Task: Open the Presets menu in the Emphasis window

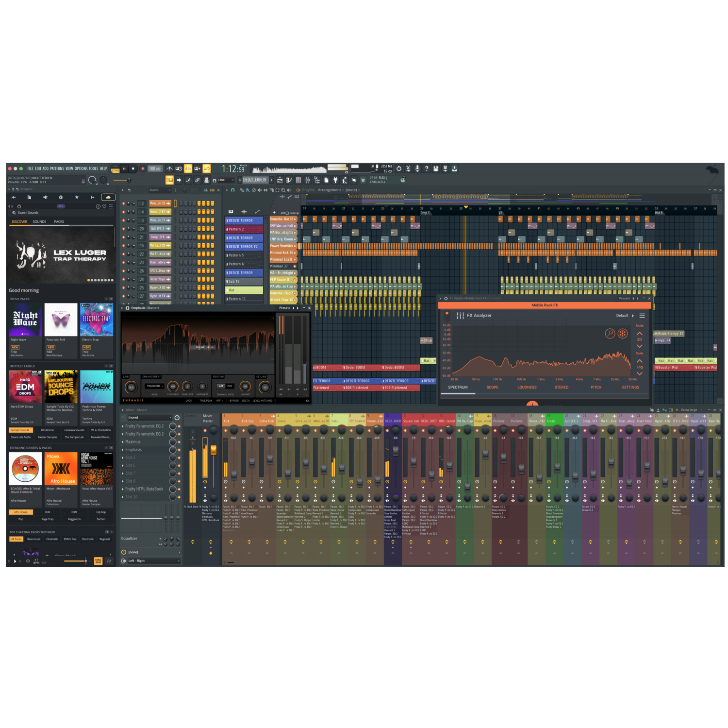Action: tap(285, 308)
